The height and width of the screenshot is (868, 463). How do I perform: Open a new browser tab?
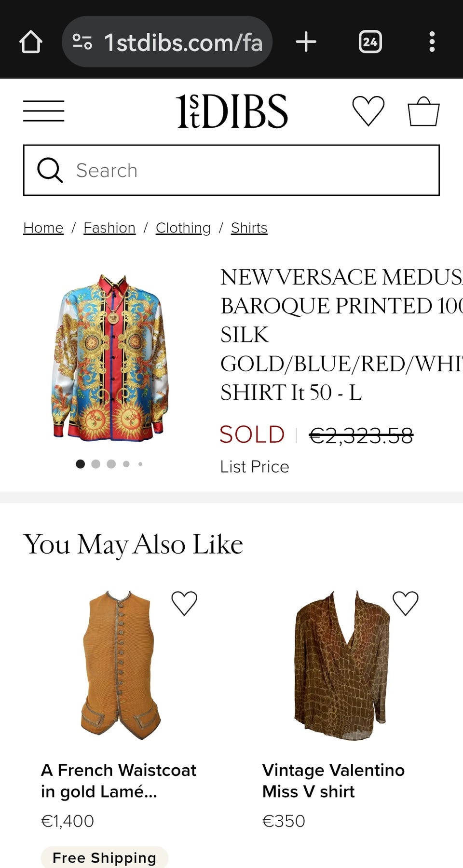[306, 42]
